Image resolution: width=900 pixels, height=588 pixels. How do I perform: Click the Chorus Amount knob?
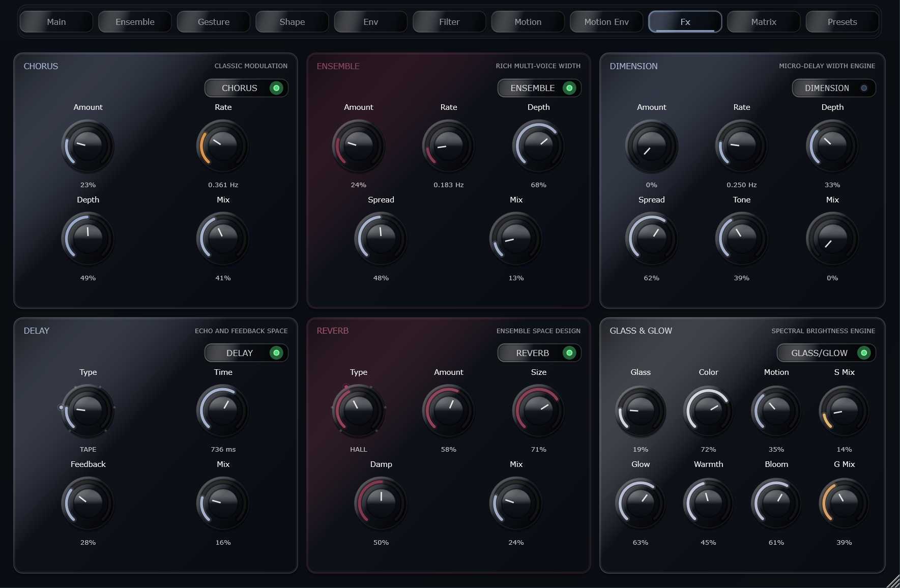88,146
